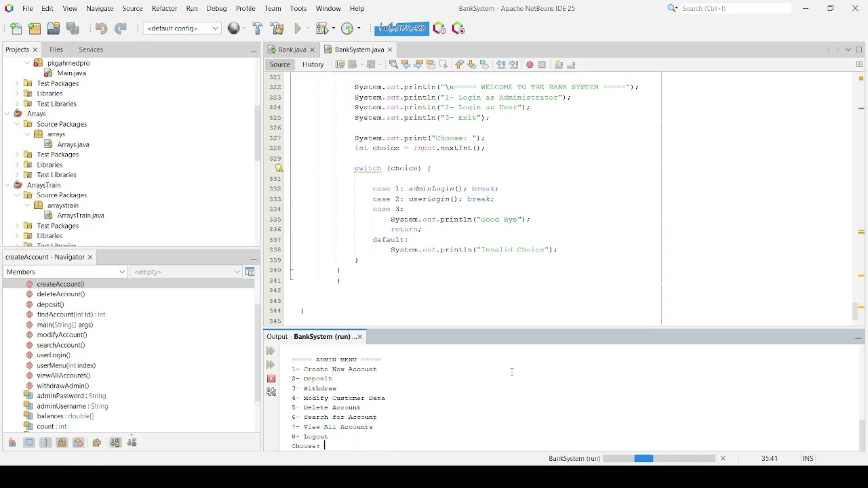
Task: Run the project with the green play icon
Action: 298,28
